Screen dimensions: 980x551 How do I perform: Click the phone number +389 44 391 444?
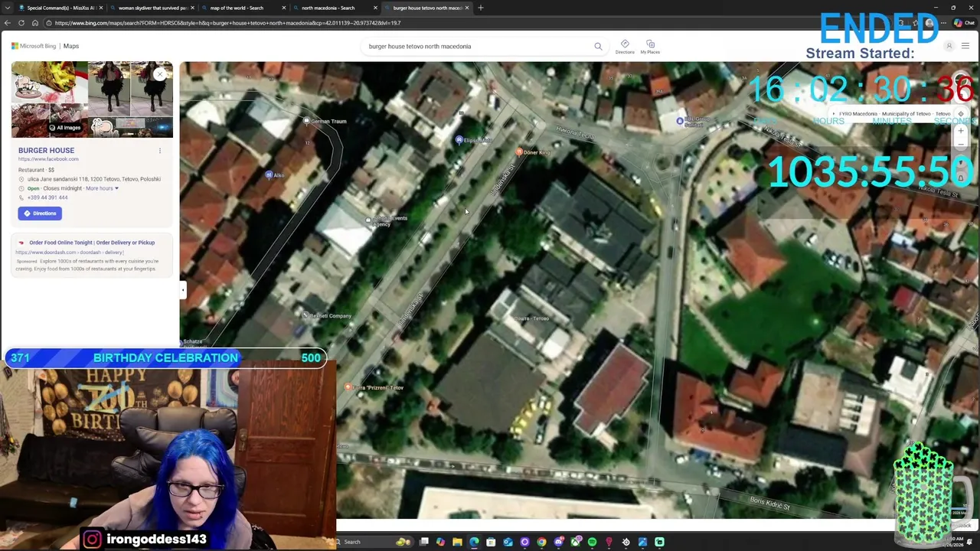click(47, 197)
